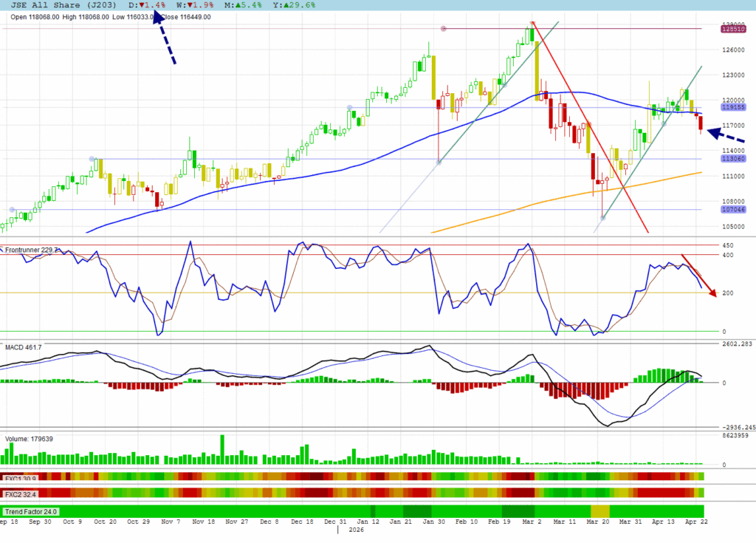Click the red down arrow on the Frontrunner panel
The height and width of the screenshot is (543, 756).
point(698,276)
